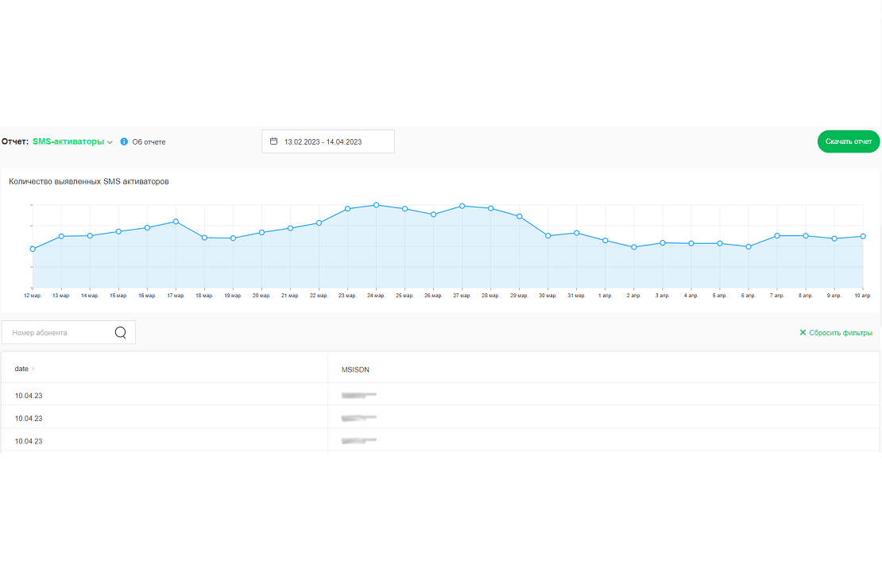Open the 13.02.2023 - 14.04.2023 date range

coord(323,141)
